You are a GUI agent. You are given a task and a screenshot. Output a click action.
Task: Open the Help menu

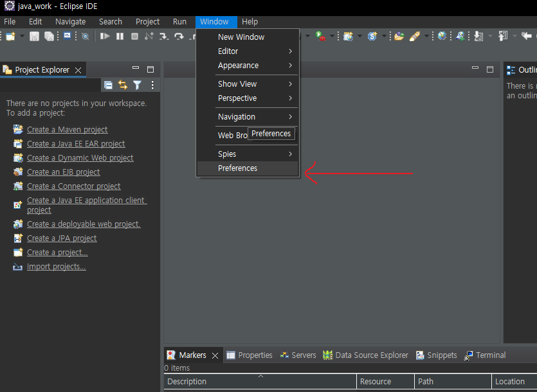[250, 22]
